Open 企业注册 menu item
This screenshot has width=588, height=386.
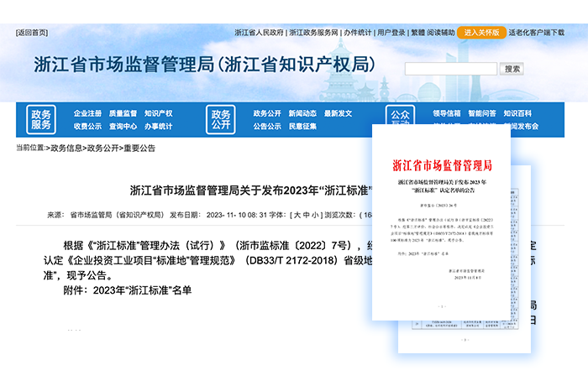(87, 113)
